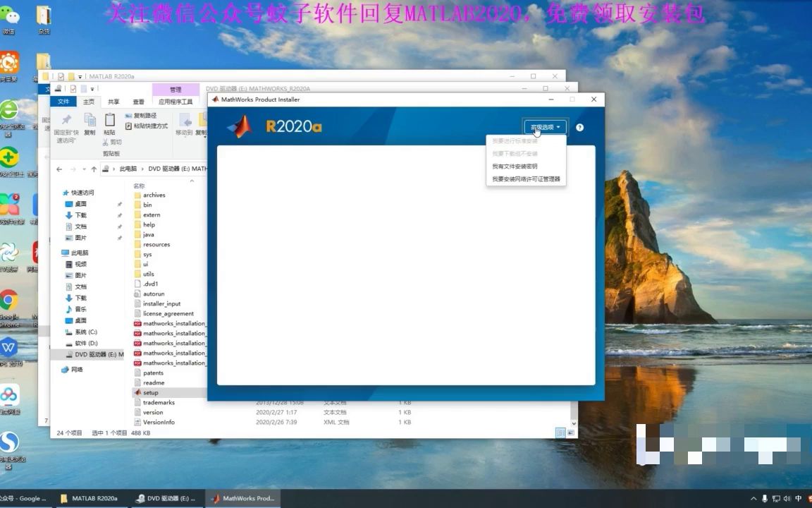Launch the setup installer from the file list
812x508 pixels.
[150, 392]
